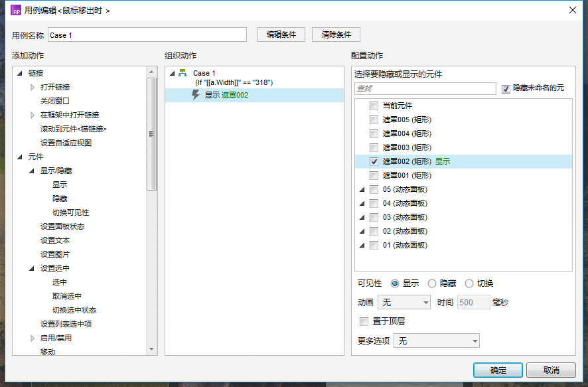Add the 设置图片 action
Image resolution: width=588 pixels, height=387 pixels.
[x=54, y=254]
